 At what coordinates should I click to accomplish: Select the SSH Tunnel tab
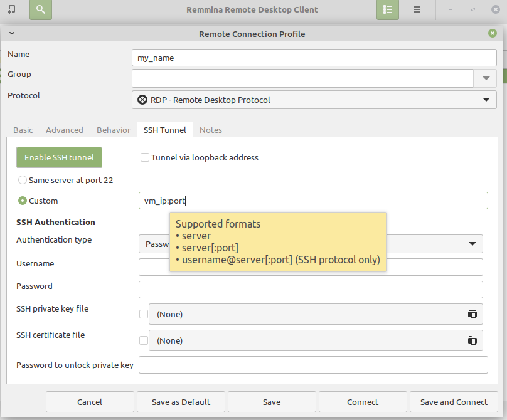click(x=165, y=130)
